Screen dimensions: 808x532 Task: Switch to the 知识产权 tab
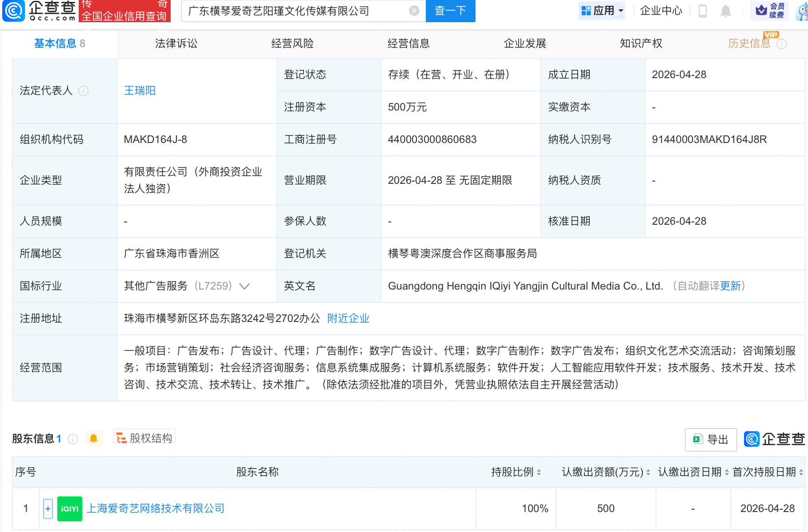pos(641,44)
